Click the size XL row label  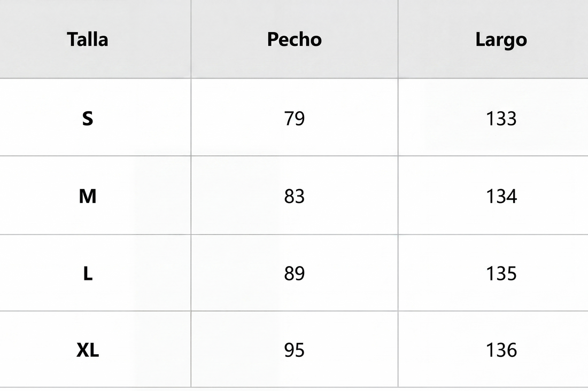(x=88, y=350)
